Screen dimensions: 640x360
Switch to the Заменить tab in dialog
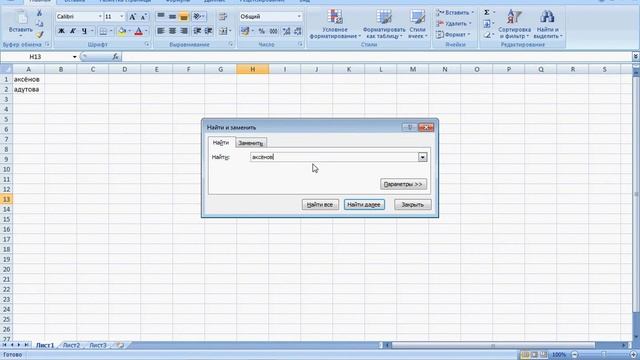tap(251, 143)
